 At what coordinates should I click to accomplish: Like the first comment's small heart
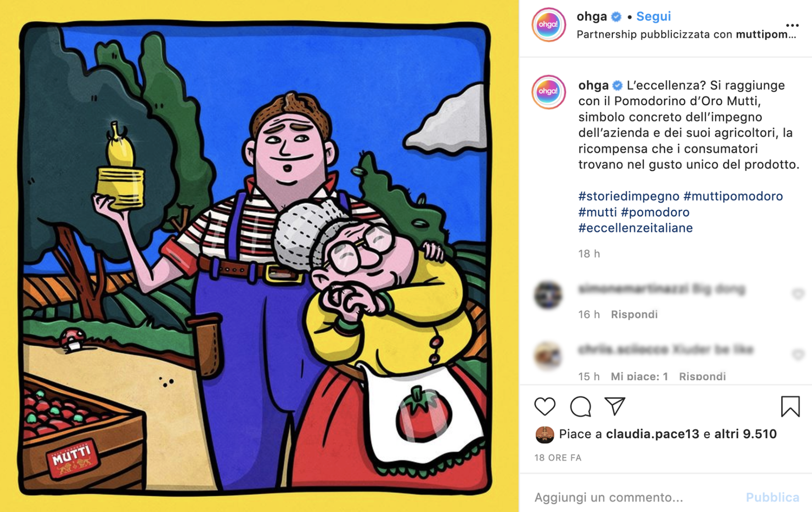(798, 294)
